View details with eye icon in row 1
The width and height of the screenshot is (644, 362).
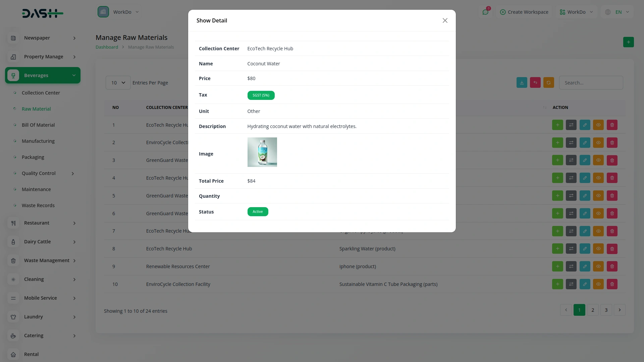click(598, 125)
